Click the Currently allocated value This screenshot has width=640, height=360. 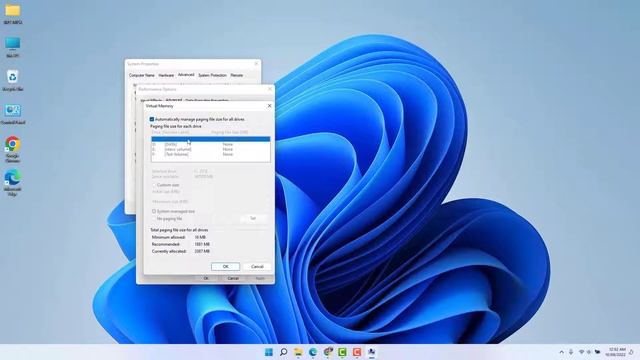pyautogui.click(x=202, y=251)
